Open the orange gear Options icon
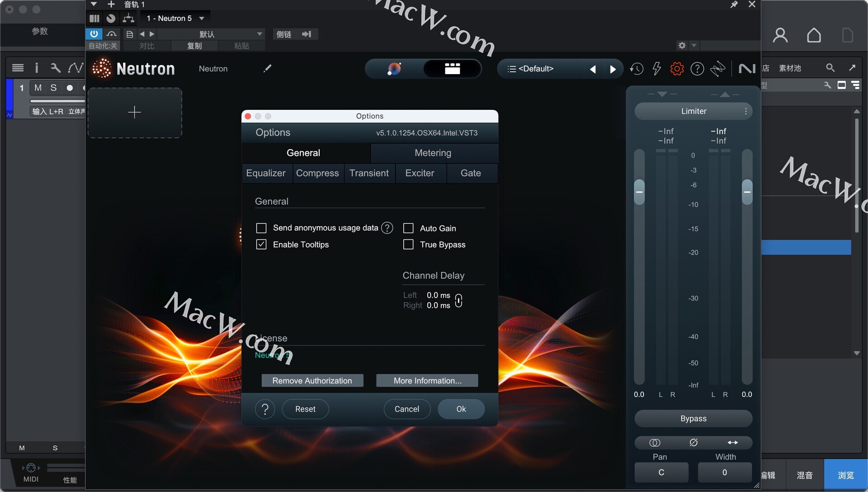868x492 pixels. pos(677,69)
